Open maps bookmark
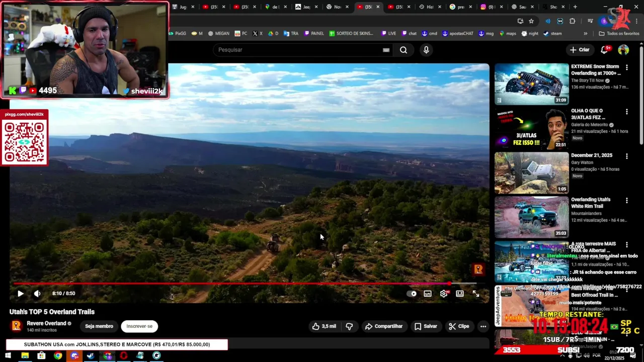This screenshot has height=362, width=644. (508, 34)
